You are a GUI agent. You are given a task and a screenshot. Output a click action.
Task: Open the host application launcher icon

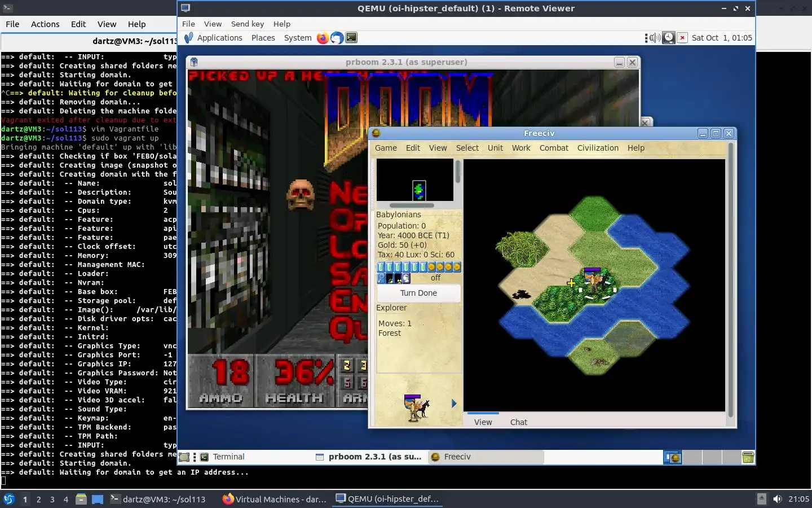coord(9,499)
